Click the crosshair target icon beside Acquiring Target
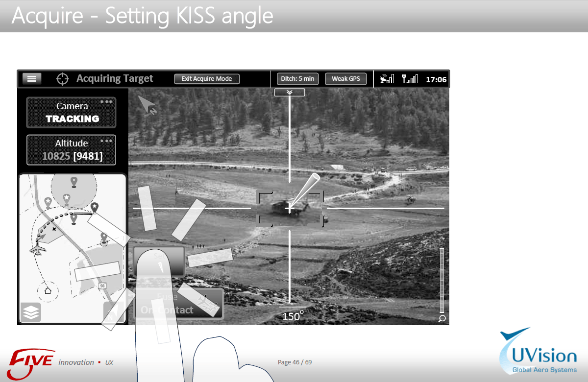This screenshot has height=382, width=588. point(62,78)
